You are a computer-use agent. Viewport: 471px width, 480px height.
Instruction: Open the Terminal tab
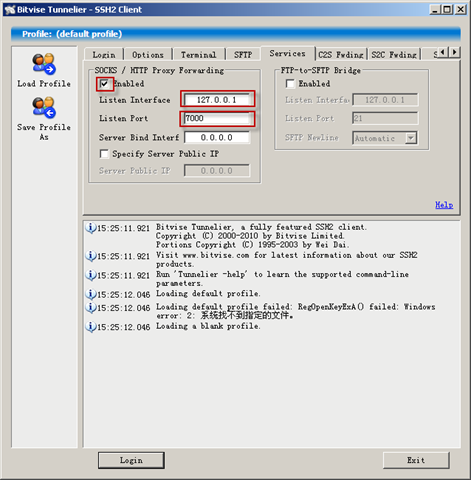coord(199,55)
